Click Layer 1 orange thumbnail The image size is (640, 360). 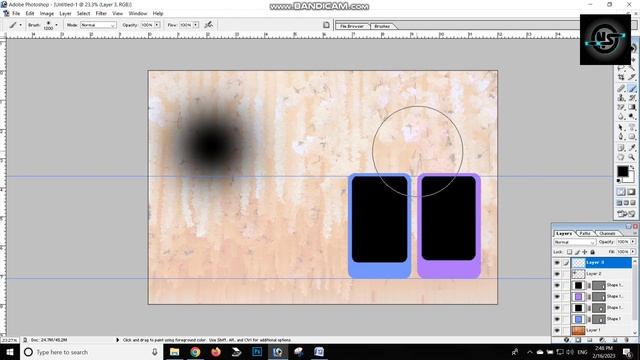click(578, 330)
